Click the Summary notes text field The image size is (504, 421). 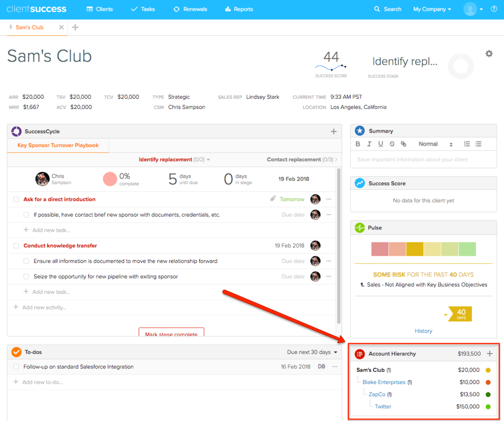pos(423,160)
